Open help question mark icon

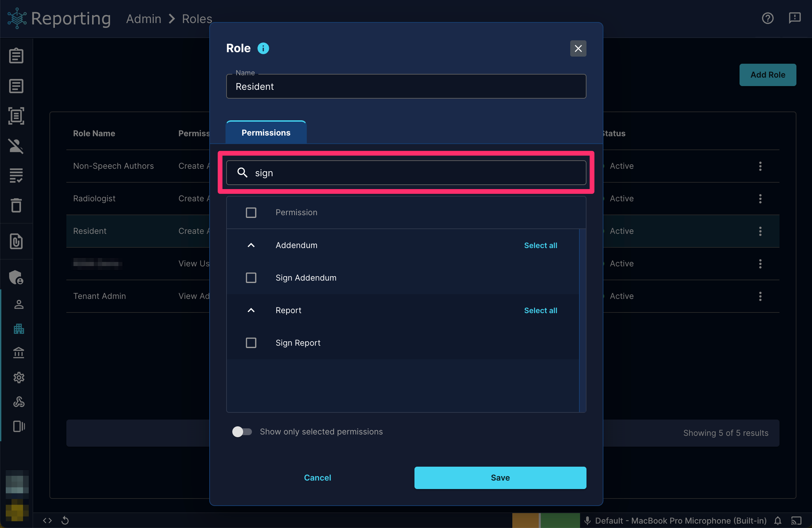point(768,18)
